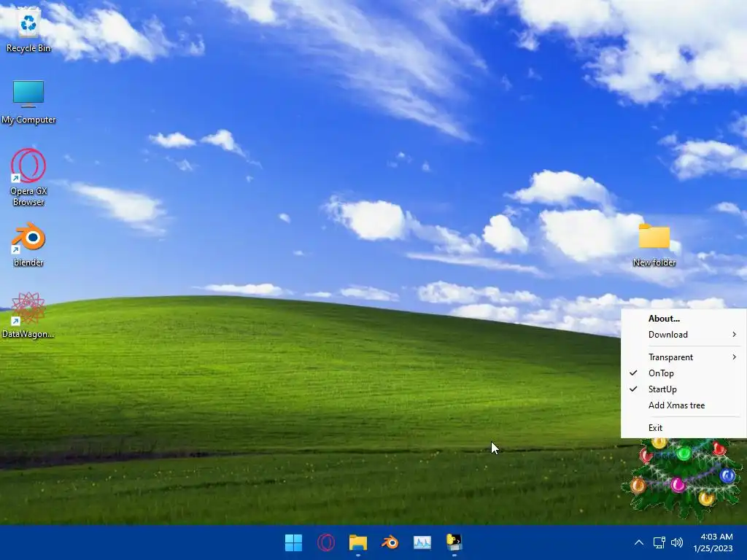
Task: Open the volume speaker tray icon
Action: point(676,542)
